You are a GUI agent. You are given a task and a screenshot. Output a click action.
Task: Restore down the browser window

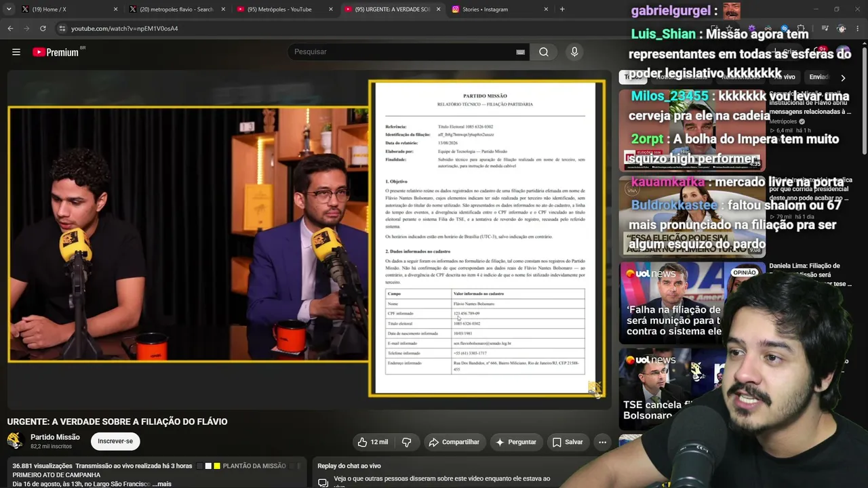point(837,9)
